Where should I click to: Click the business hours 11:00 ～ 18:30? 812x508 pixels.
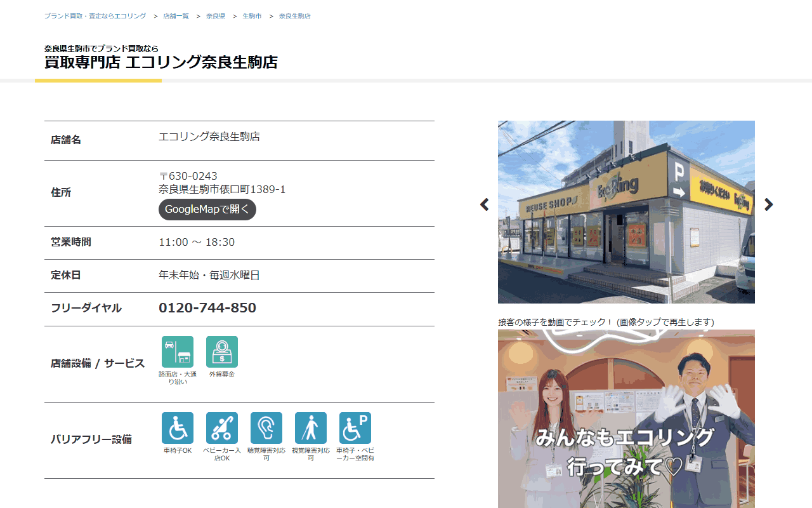tap(197, 242)
